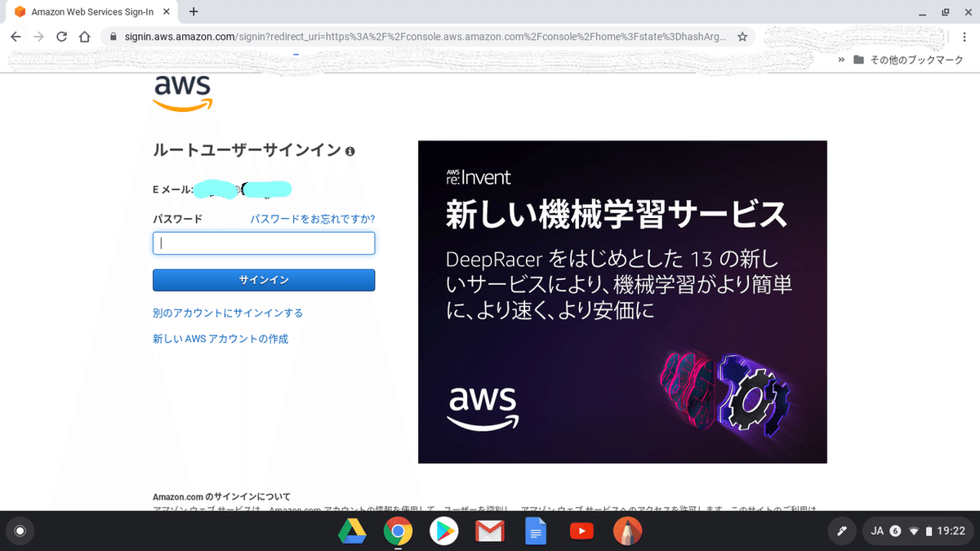The height and width of the screenshot is (551, 980).
Task: Open Google Drive from the shelf
Action: [x=352, y=531]
